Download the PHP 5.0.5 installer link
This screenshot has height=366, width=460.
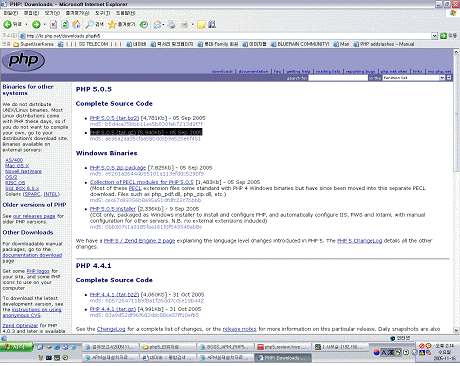(113, 209)
